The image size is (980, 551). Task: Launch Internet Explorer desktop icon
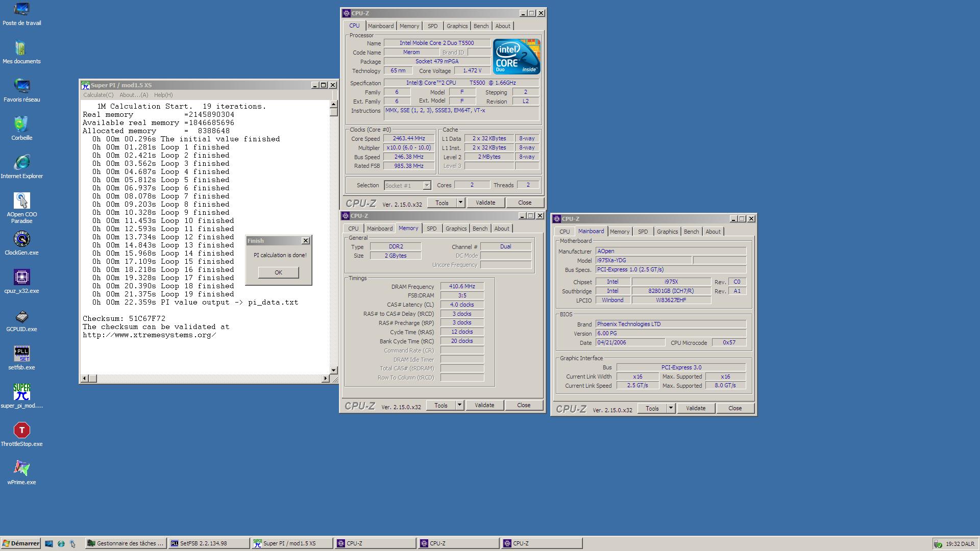pyautogui.click(x=21, y=167)
